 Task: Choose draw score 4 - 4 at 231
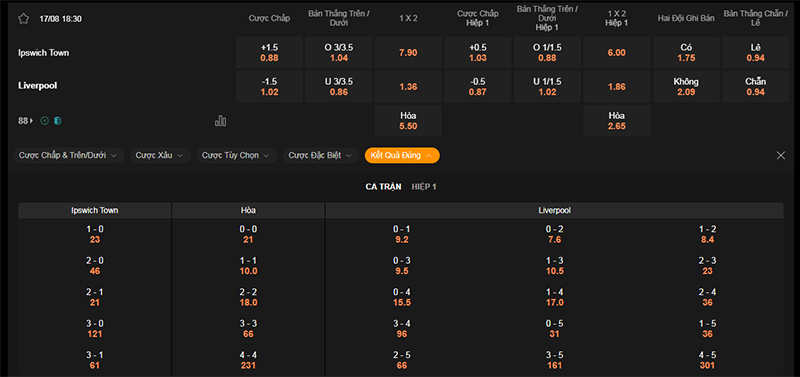pos(248,360)
